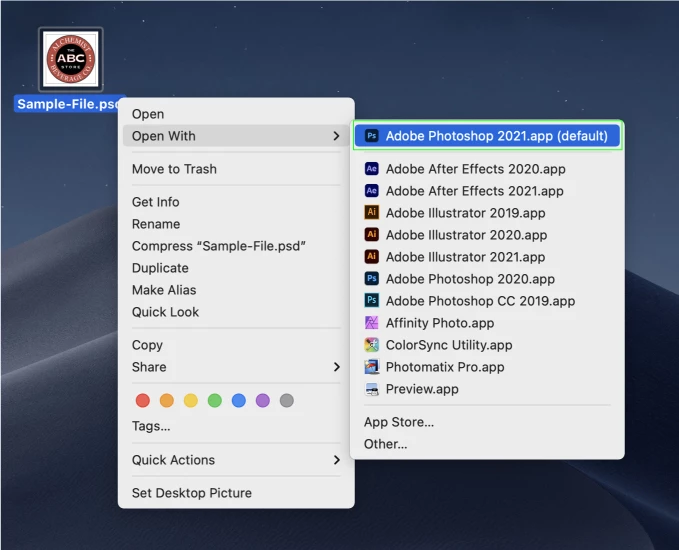Image resolution: width=679 pixels, height=550 pixels.
Task: Click the After Effects 2020 app icon
Action: (x=372, y=169)
